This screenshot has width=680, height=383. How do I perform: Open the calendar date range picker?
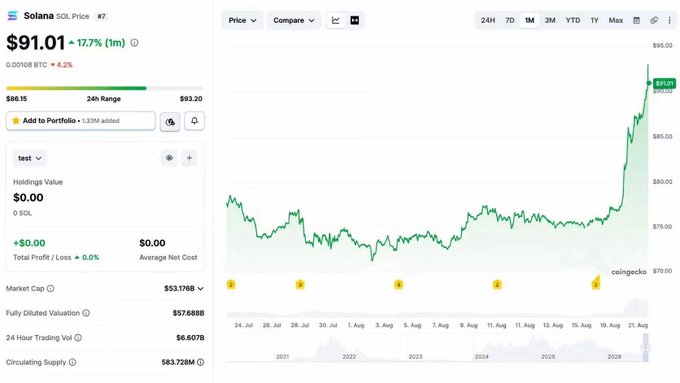[636, 20]
